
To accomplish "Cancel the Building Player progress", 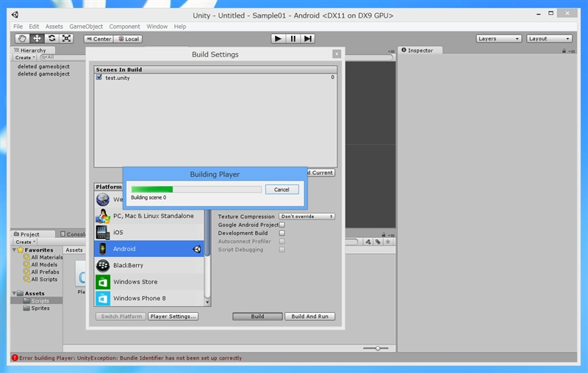I will coord(282,189).
